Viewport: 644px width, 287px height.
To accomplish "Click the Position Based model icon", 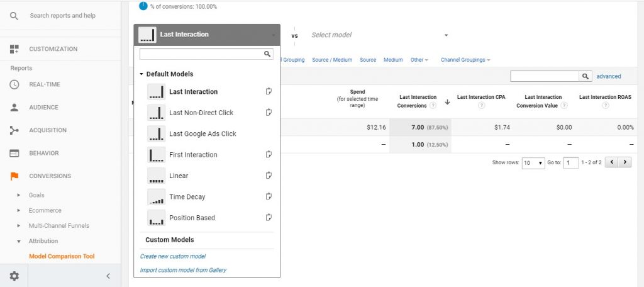I will pyautogui.click(x=156, y=218).
